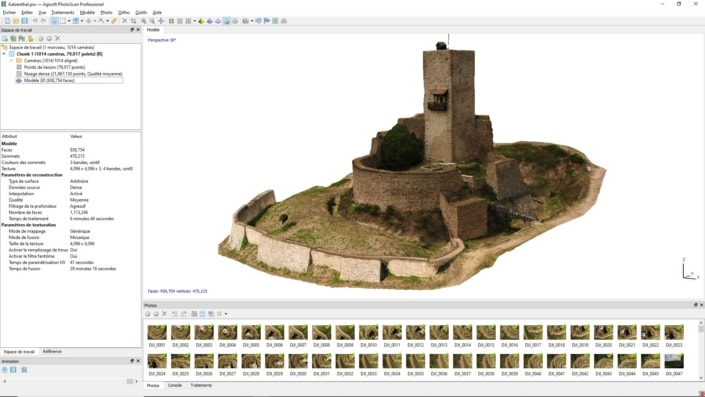The image size is (705, 397).
Task: Click the Reset view icon
Action: point(161,21)
